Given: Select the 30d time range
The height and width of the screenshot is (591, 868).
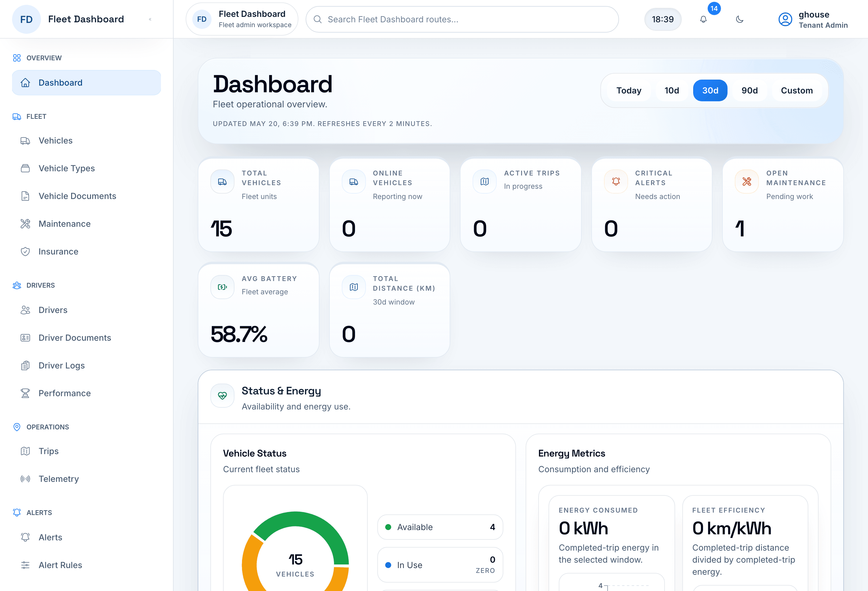Looking at the screenshot, I should point(710,90).
